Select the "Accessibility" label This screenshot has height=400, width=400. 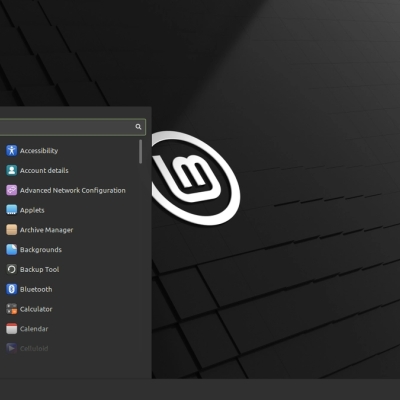point(39,151)
